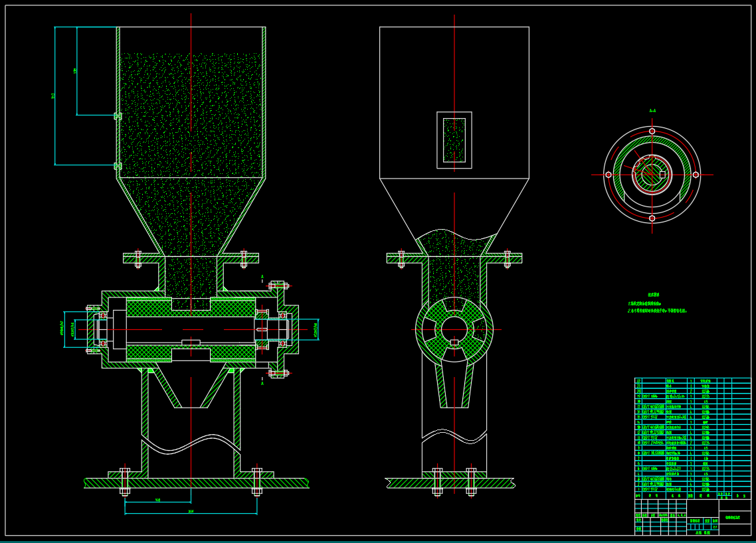Select the right base anchor bolt in front view
The width and height of the screenshot is (756, 543).
(x=257, y=481)
